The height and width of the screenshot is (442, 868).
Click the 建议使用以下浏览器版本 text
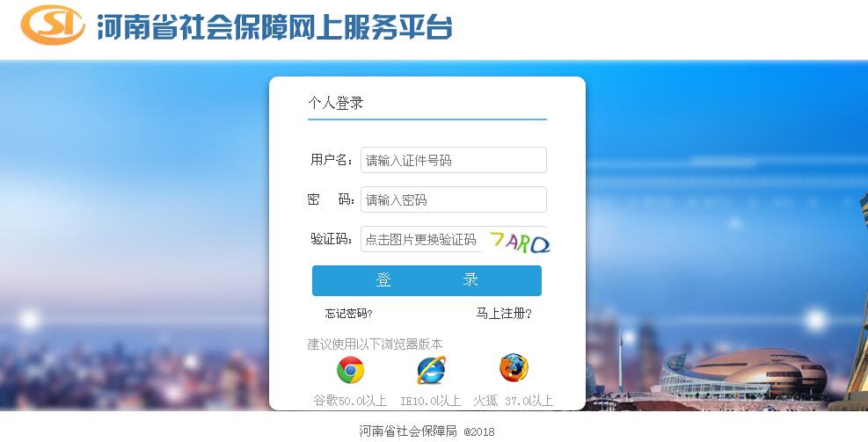pyautogui.click(x=376, y=344)
